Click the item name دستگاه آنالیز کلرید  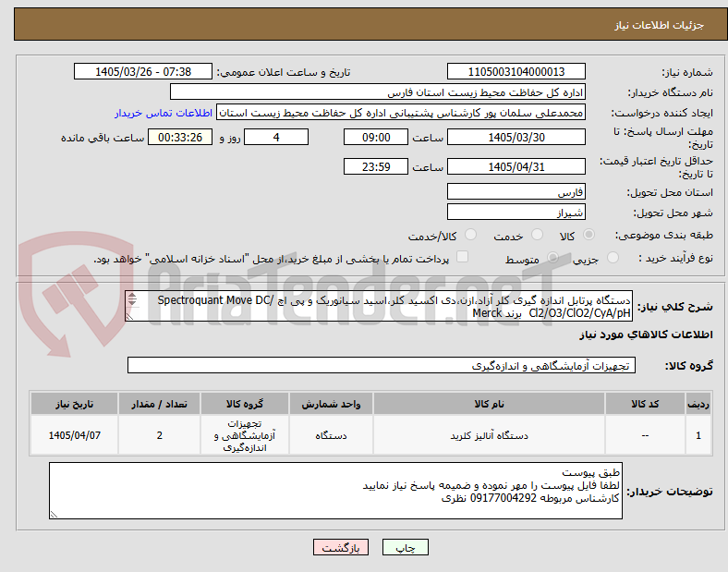(489, 435)
